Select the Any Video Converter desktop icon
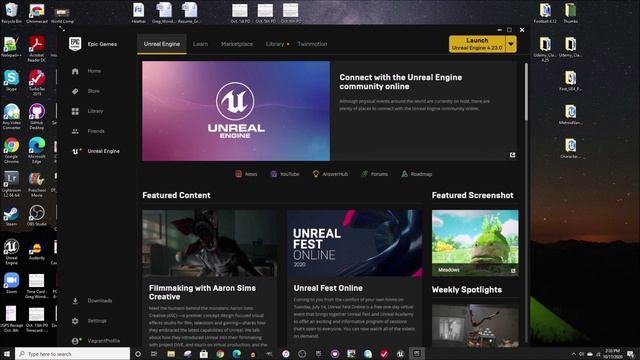The width and height of the screenshot is (640, 360). [11, 117]
